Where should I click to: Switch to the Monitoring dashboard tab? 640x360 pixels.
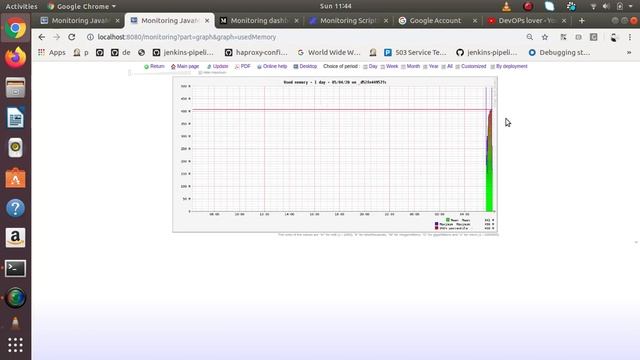259,20
